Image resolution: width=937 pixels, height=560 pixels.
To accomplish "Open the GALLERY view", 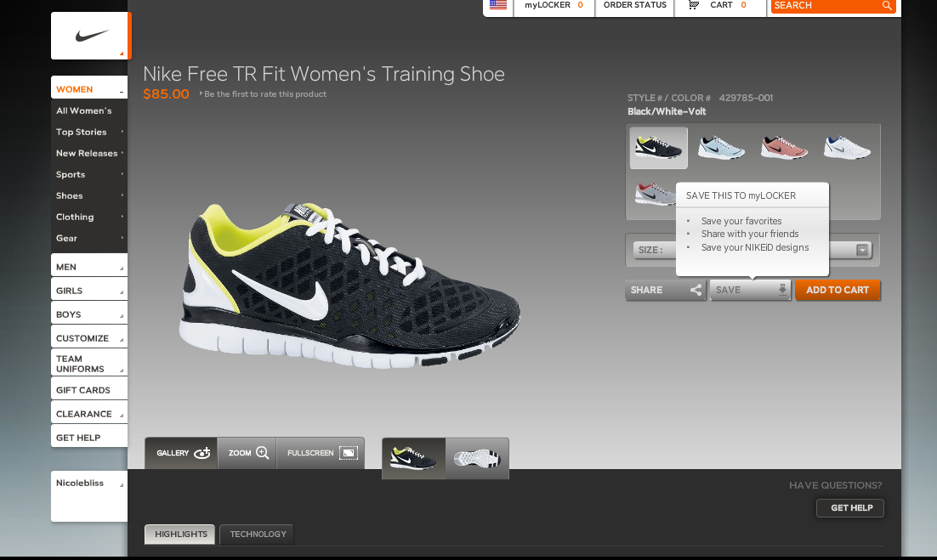I will 181,453.
